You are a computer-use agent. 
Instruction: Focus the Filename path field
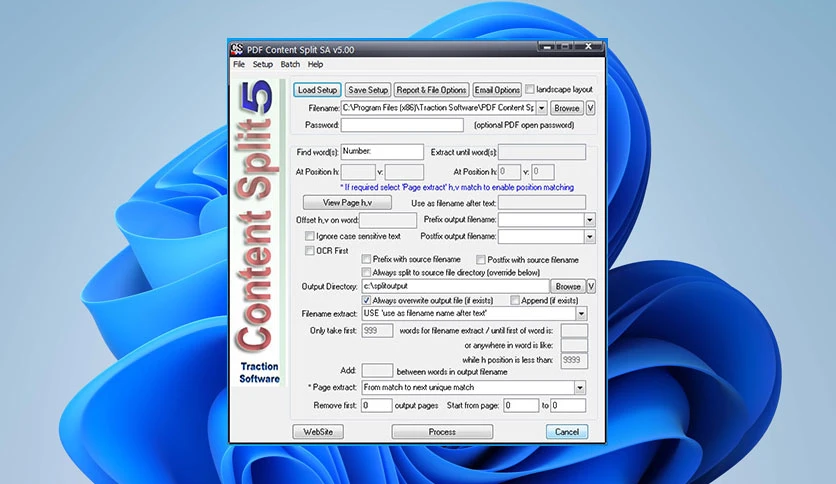pos(438,108)
